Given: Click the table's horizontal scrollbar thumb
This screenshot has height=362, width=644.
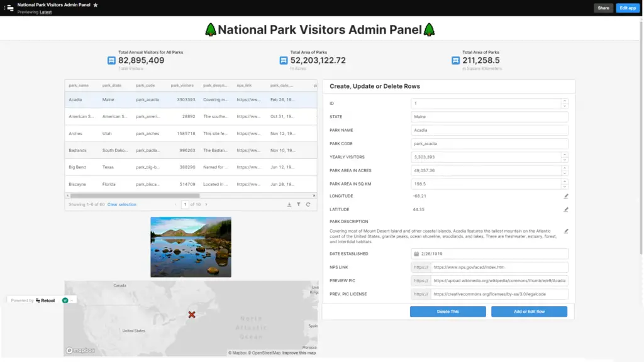Looking at the screenshot, I should [x=135, y=196].
